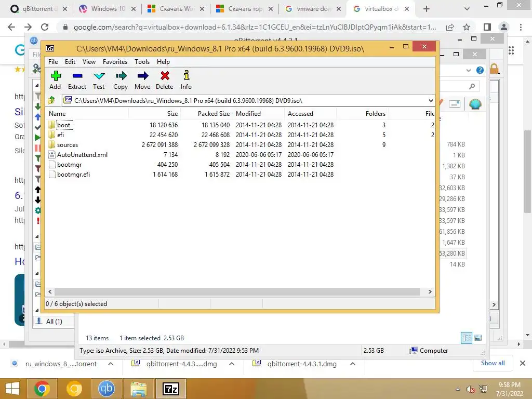Go up one folder level in 7-Zip

click(x=51, y=100)
